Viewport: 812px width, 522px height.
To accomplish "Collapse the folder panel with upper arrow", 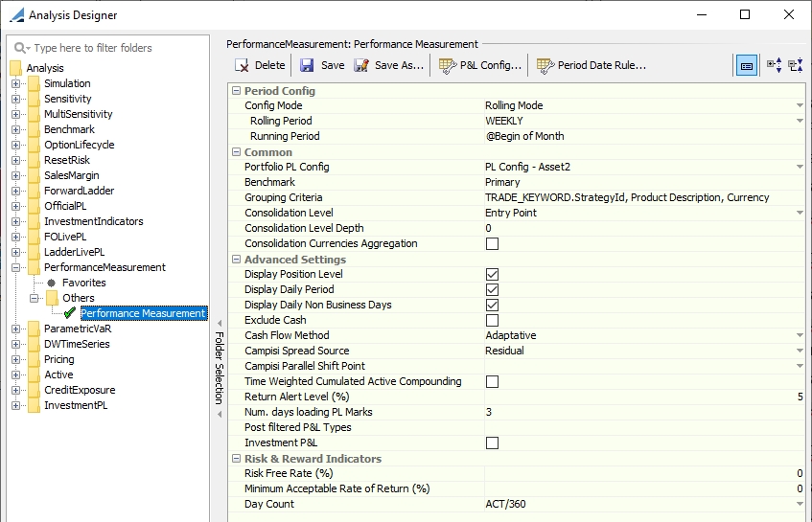I will (x=220, y=324).
